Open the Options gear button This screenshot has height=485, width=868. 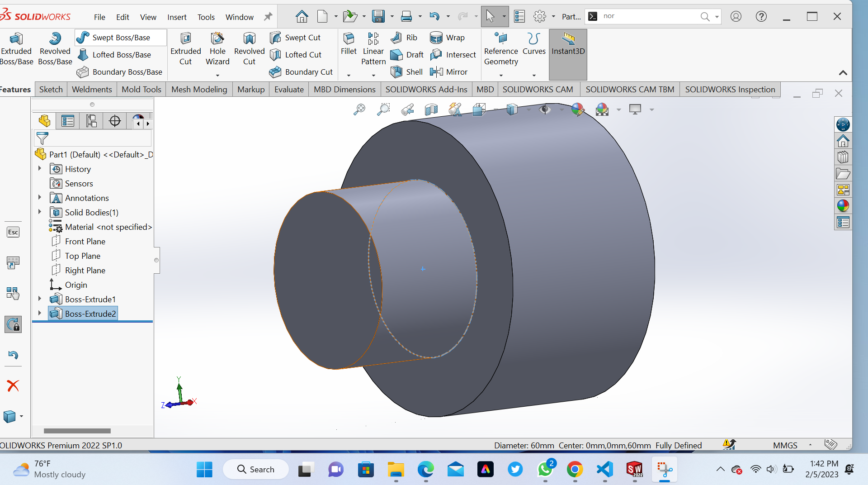click(539, 17)
